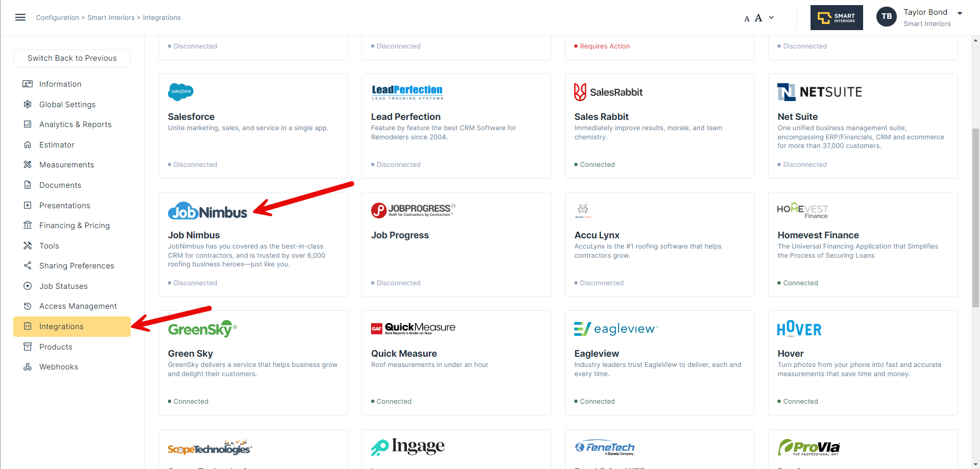Screen dimensions: 980x469
Task: Open the Lead Perfection card title
Action: (x=406, y=117)
